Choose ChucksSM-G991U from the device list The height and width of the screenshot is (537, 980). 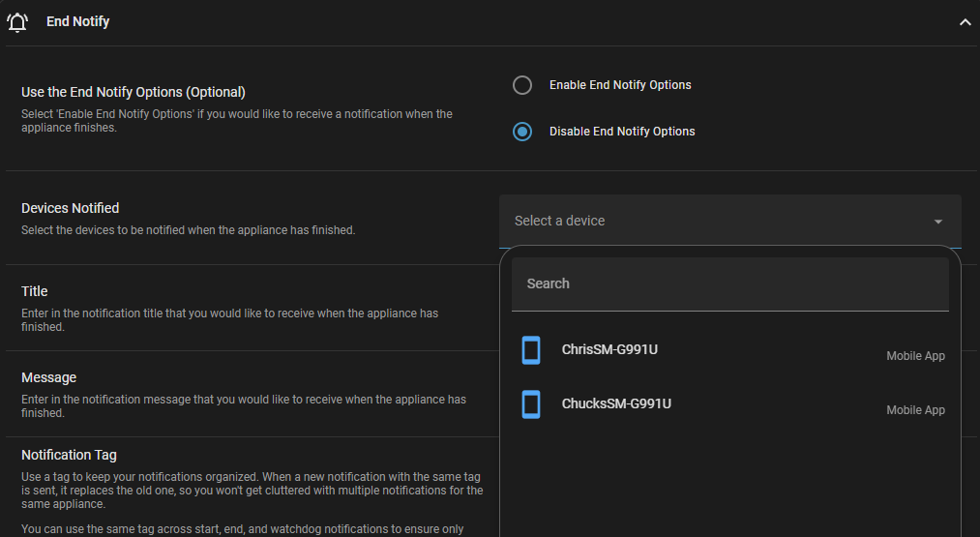tap(616, 403)
